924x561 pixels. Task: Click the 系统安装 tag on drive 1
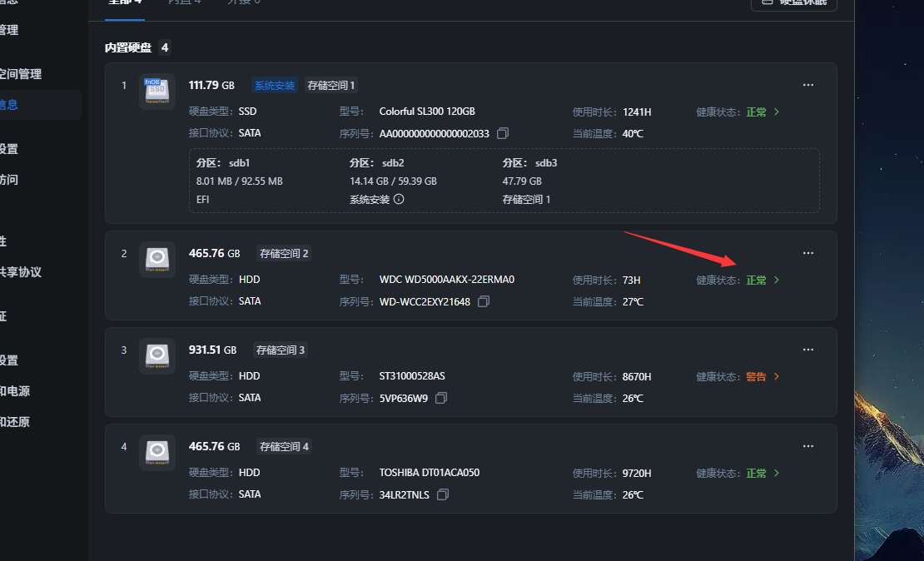(273, 85)
